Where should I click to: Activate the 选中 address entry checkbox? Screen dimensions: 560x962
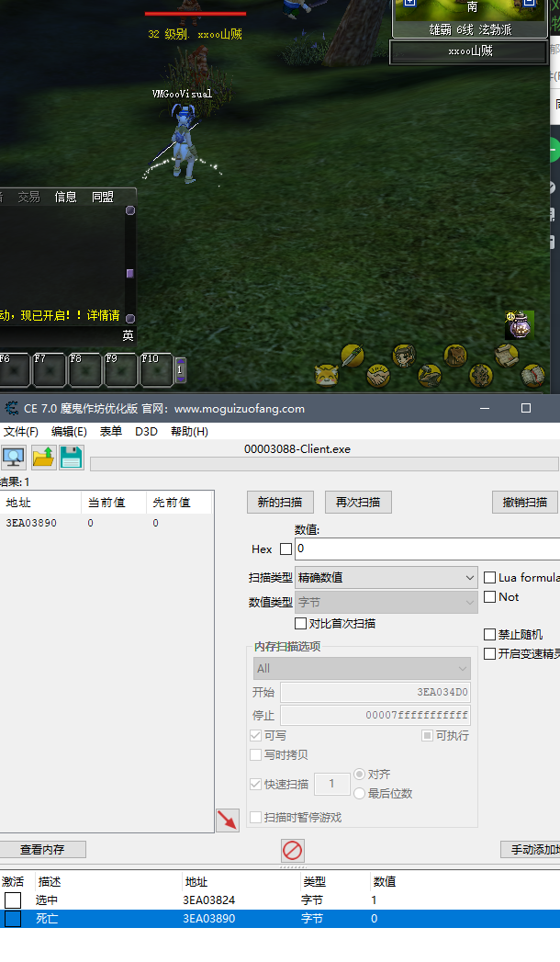coord(13,900)
